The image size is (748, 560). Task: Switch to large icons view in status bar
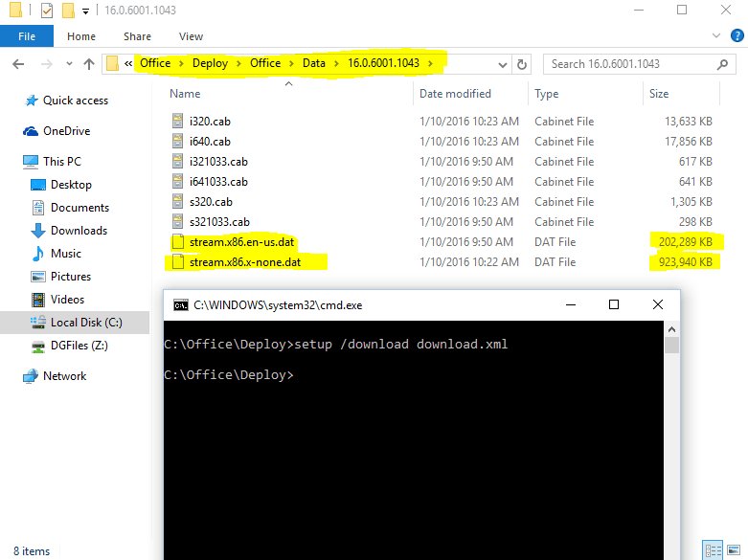[x=734, y=550]
